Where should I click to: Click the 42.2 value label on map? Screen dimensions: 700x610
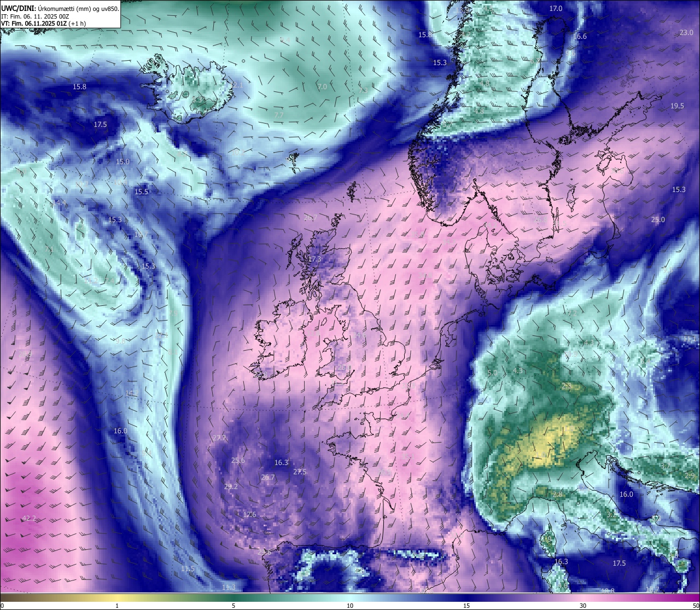pyautogui.click(x=29, y=519)
